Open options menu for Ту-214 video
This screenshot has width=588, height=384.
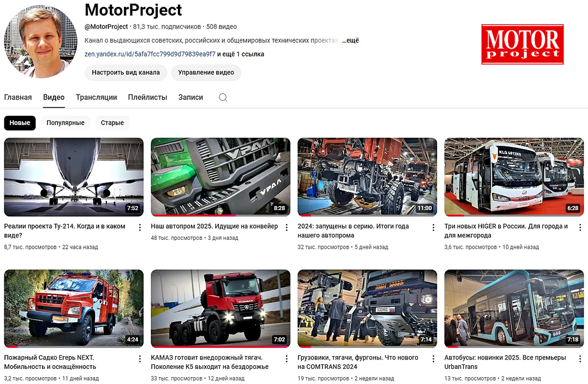(x=140, y=227)
